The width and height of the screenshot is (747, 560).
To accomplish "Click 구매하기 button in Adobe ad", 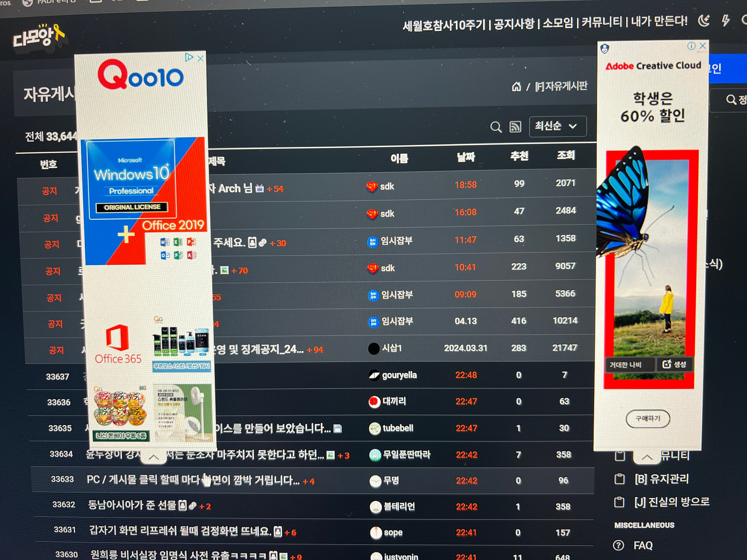I will tap(648, 419).
